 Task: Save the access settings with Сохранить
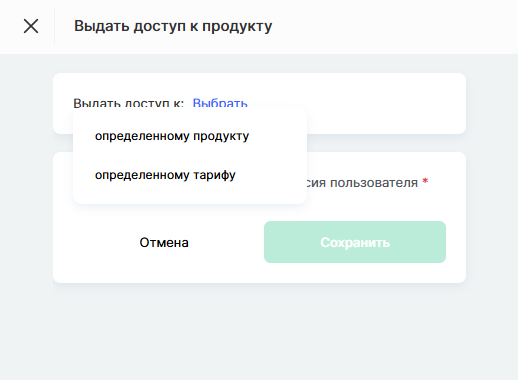point(355,242)
